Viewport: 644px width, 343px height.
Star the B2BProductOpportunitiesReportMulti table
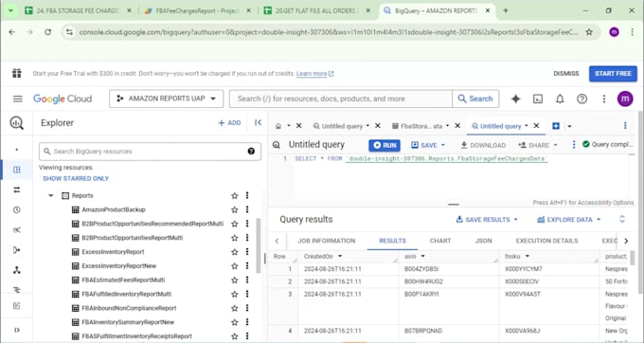235,238
